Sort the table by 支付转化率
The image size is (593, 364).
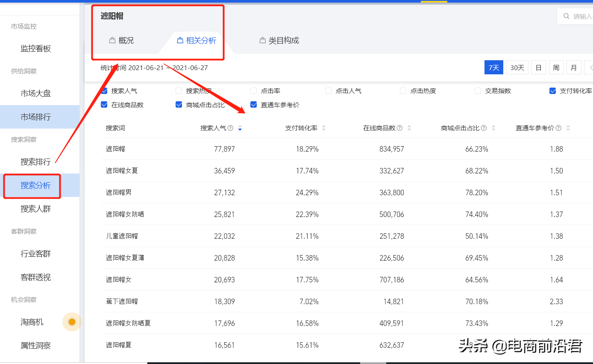(x=323, y=128)
